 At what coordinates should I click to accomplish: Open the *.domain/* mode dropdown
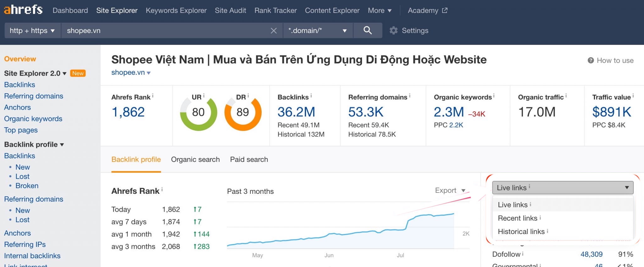(318, 30)
